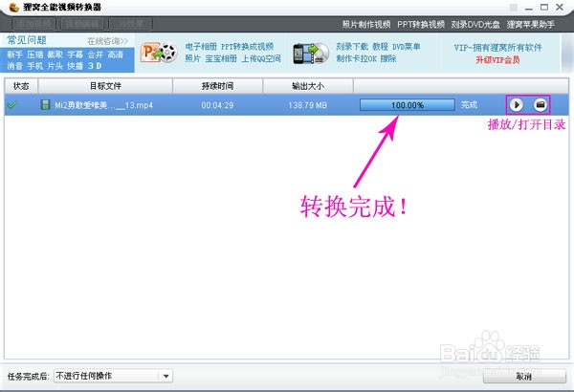
Task: Click the 制作卡拉OK link
Action: (x=356, y=58)
